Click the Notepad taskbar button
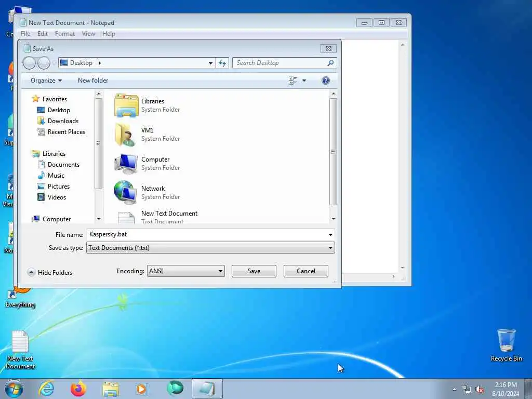532x399 pixels. click(207, 389)
